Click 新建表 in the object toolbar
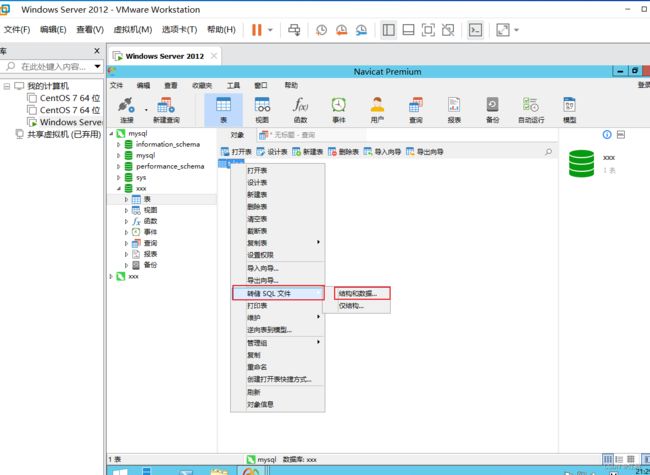 point(308,152)
